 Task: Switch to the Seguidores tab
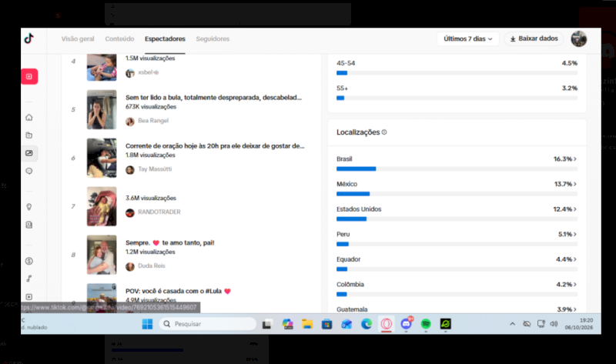pos(213,39)
